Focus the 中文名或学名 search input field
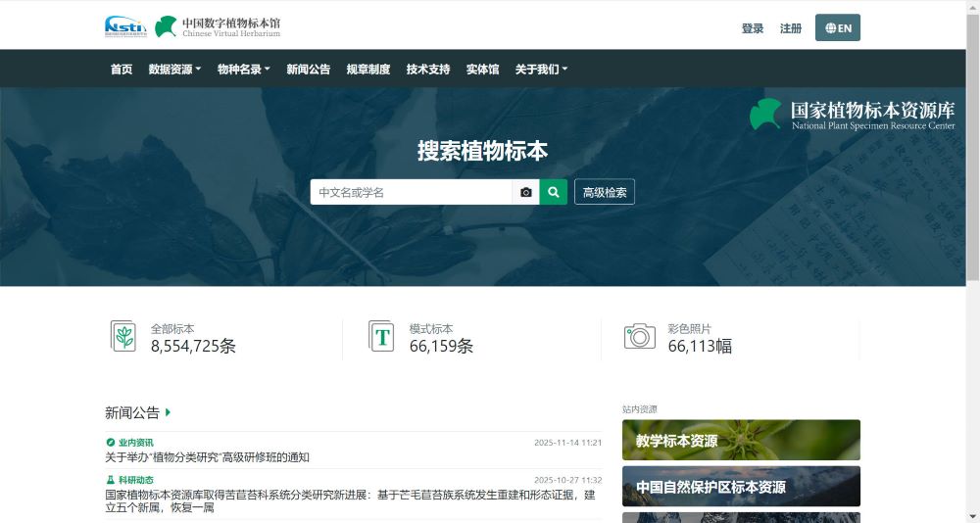Image resolution: width=980 pixels, height=523 pixels. pyautogui.click(x=411, y=192)
